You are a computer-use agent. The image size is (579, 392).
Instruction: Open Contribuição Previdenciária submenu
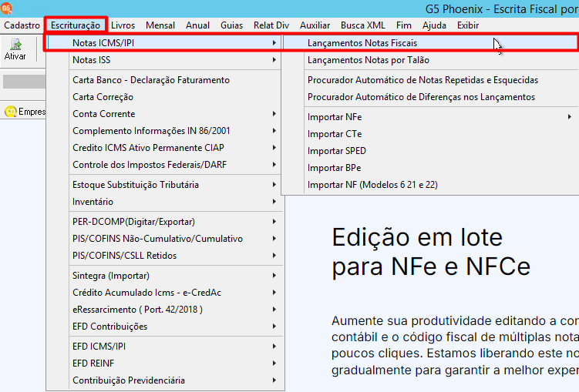164,380
